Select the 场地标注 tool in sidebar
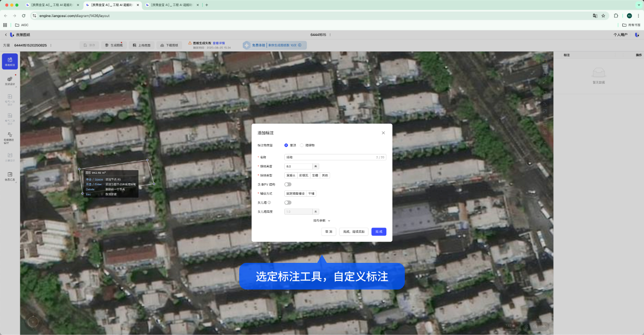The image size is (644, 335). click(x=10, y=62)
